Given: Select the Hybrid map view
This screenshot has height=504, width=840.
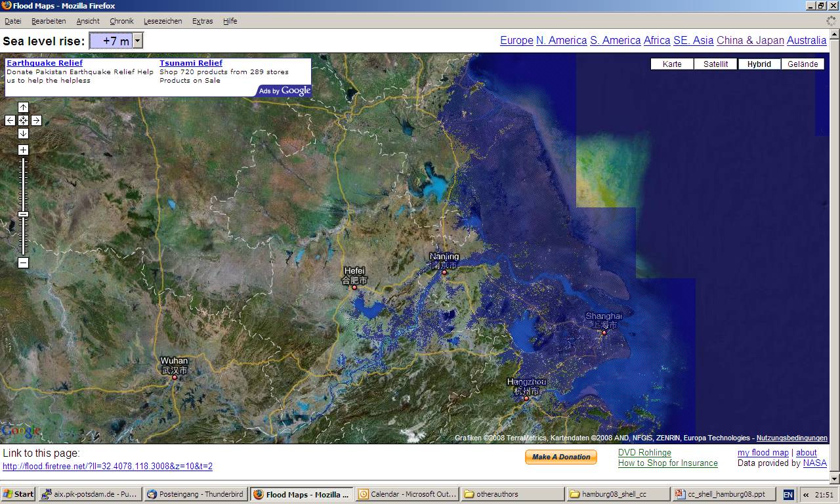Looking at the screenshot, I should (759, 64).
